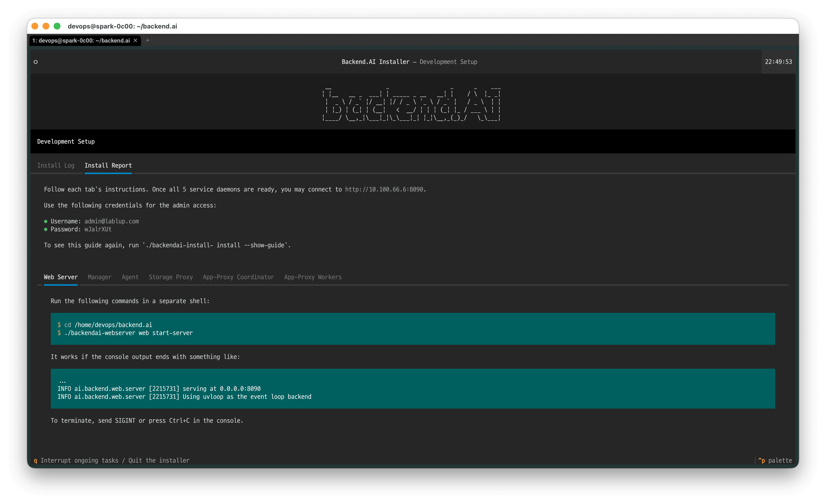
Task: Select the Install Report tab
Action: 108,166
